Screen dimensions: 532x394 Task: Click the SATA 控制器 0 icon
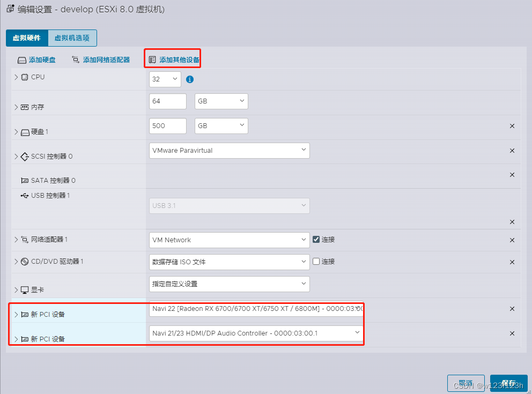(x=25, y=181)
